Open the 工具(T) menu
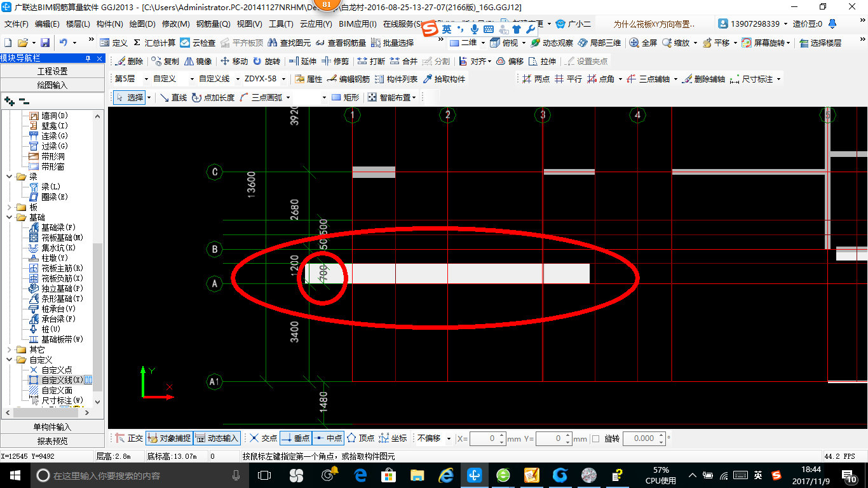This screenshot has height=488, width=868. (281, 24)
